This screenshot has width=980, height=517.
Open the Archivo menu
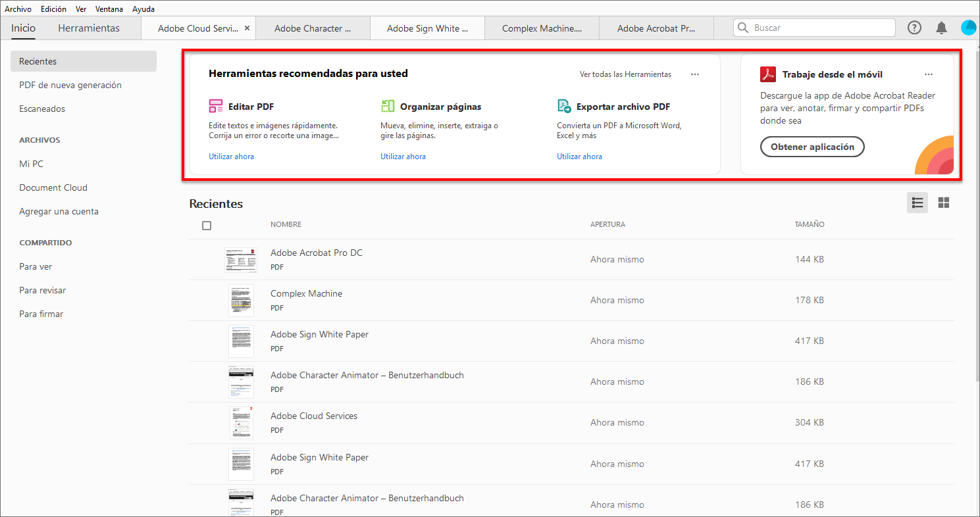pyautogui.click(x=18, y=9)
